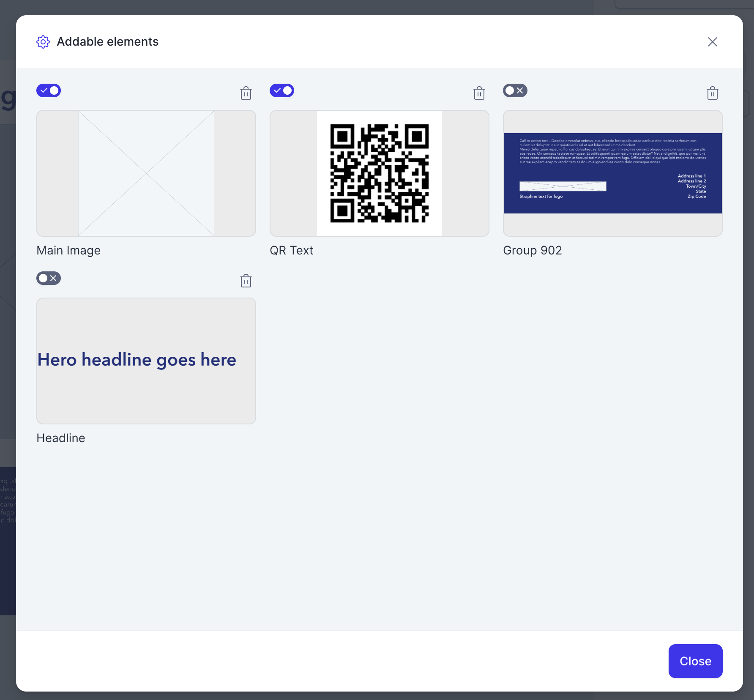
Task: Close the dialog with the X icon
Action: (713, 42)
